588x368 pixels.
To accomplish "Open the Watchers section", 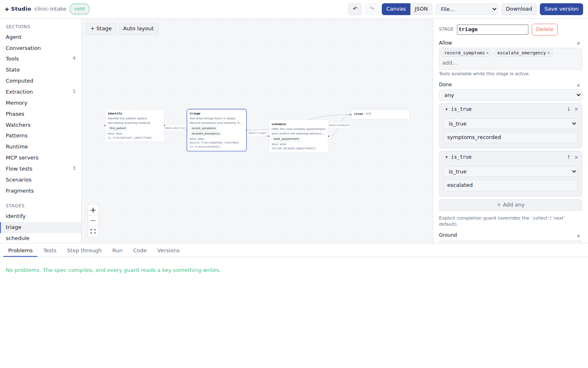I will [40, 125].
